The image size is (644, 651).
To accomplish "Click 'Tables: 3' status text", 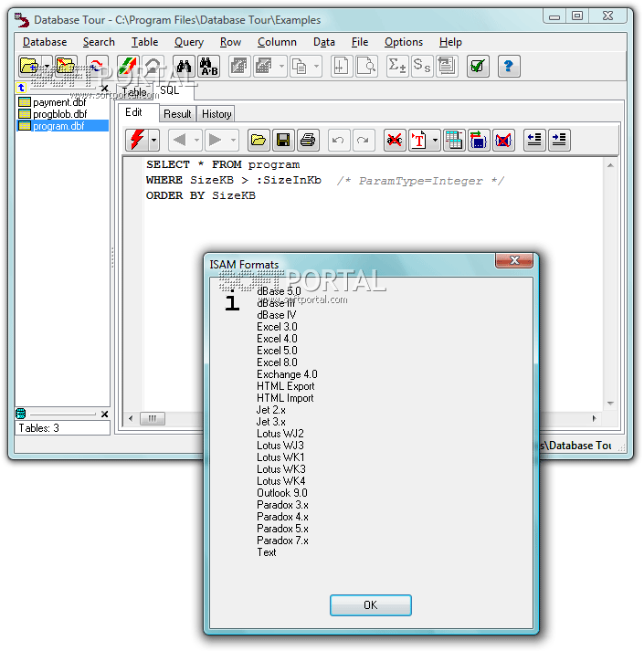I will 39,428.
